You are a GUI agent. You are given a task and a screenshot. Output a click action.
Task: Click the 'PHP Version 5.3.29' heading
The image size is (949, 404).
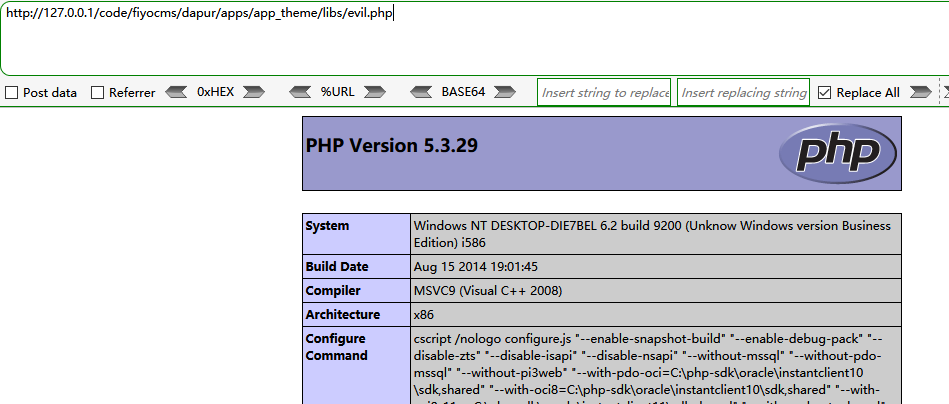pos(392,146)
